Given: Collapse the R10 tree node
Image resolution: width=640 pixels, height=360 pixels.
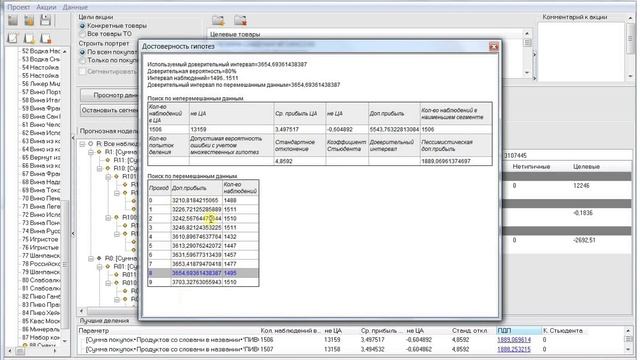Looking at the screenshot, I should [x=99, y=168].
